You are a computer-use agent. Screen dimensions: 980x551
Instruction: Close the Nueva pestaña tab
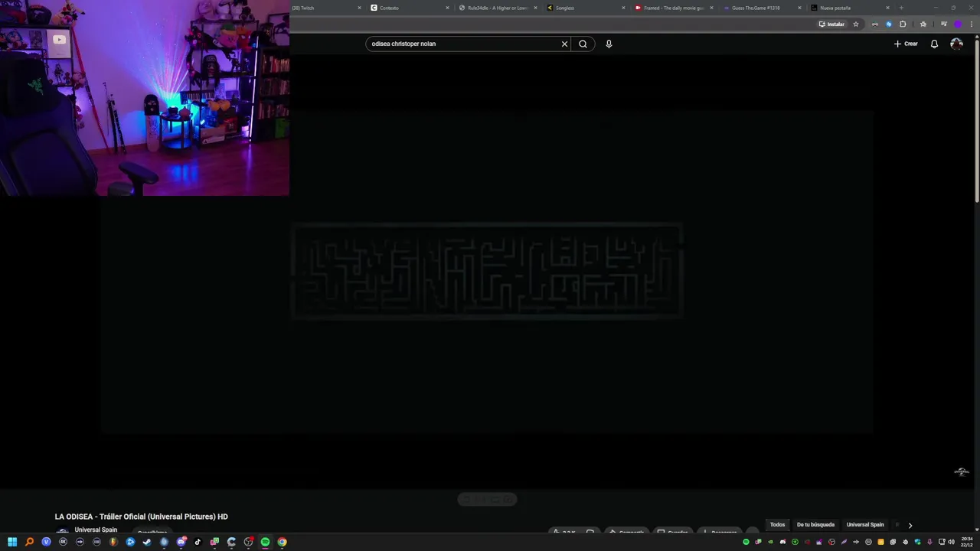point(887,8)
